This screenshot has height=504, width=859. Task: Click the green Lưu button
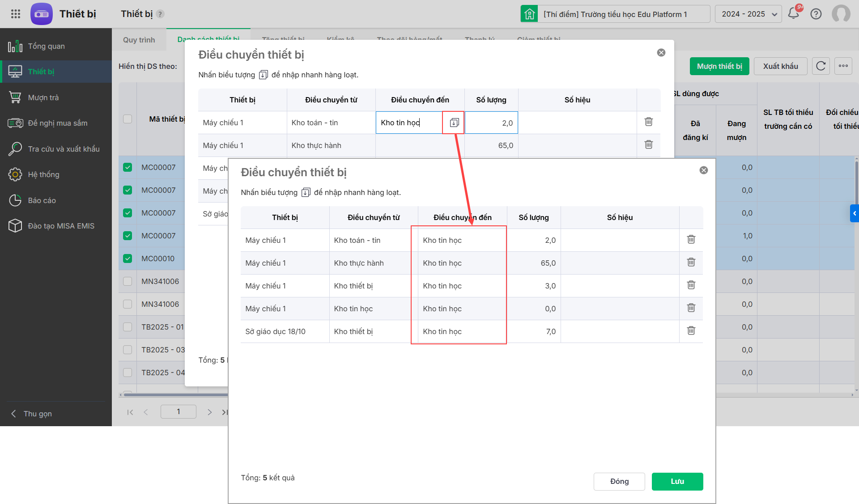click(677, 481)
